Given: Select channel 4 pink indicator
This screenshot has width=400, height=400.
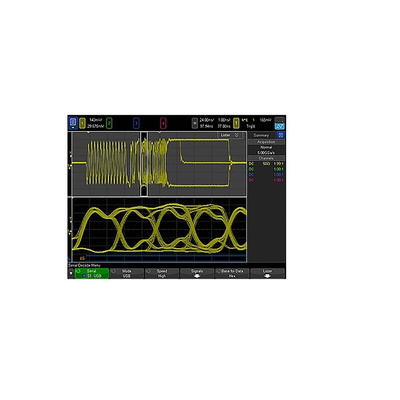Looking at the screenshot, I should [x=163, y=123].
